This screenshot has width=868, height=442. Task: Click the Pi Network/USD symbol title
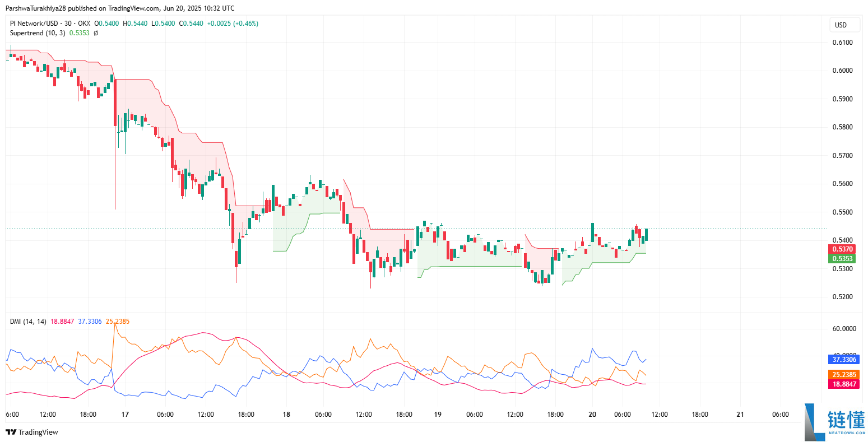tap(35, 24)
